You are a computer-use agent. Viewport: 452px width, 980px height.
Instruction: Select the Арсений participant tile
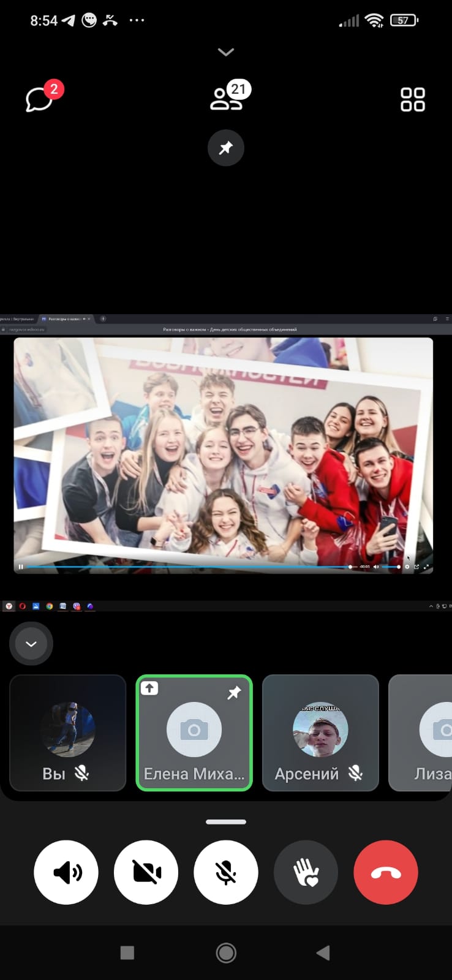pos(320,733)
